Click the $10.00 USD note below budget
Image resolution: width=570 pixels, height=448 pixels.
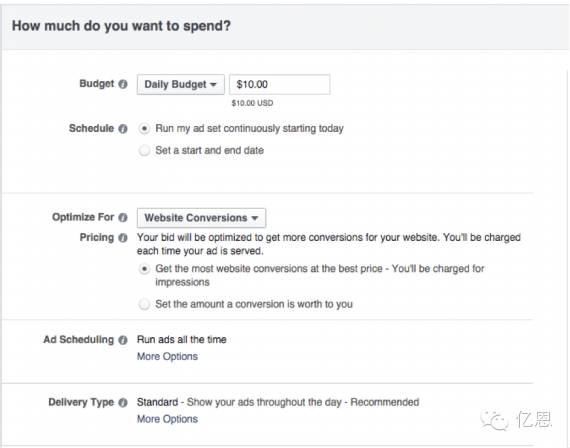(x=252, y=103)
